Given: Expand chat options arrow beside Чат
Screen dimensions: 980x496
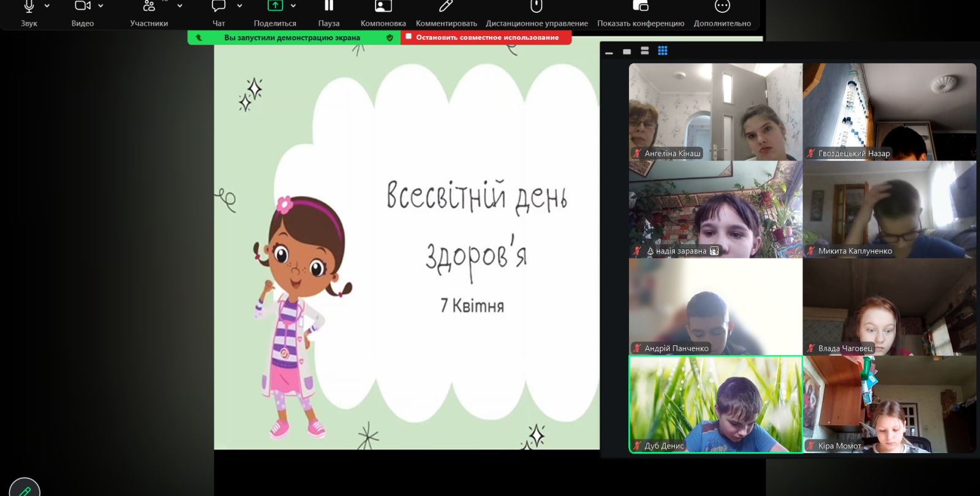Looking at the screenshot, I should 239,6.
